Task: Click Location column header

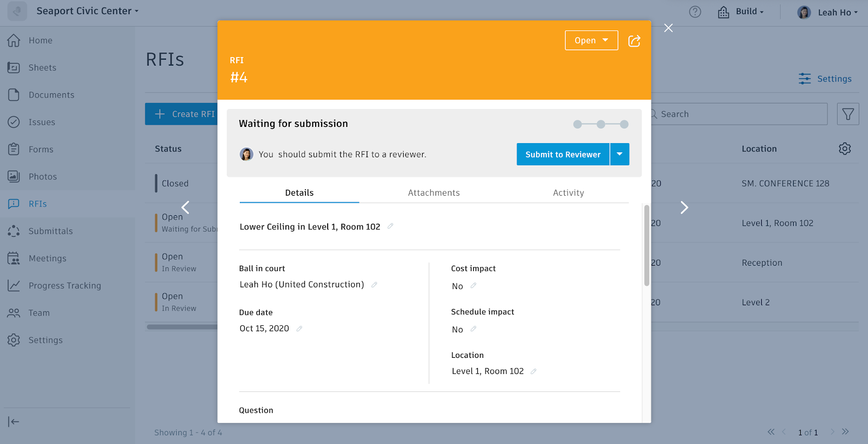Action: point(759,149)
